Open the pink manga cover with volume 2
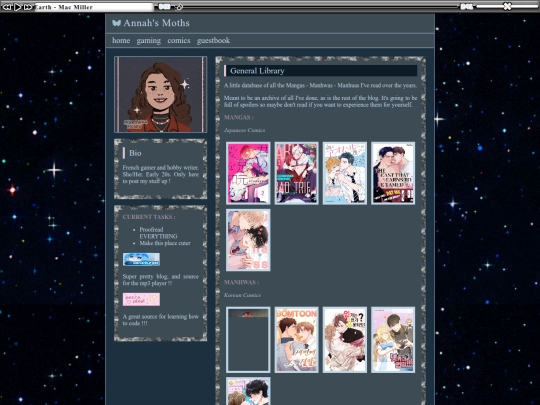The image size is (540, 405). pyautogui.click(x=248, y=173)
